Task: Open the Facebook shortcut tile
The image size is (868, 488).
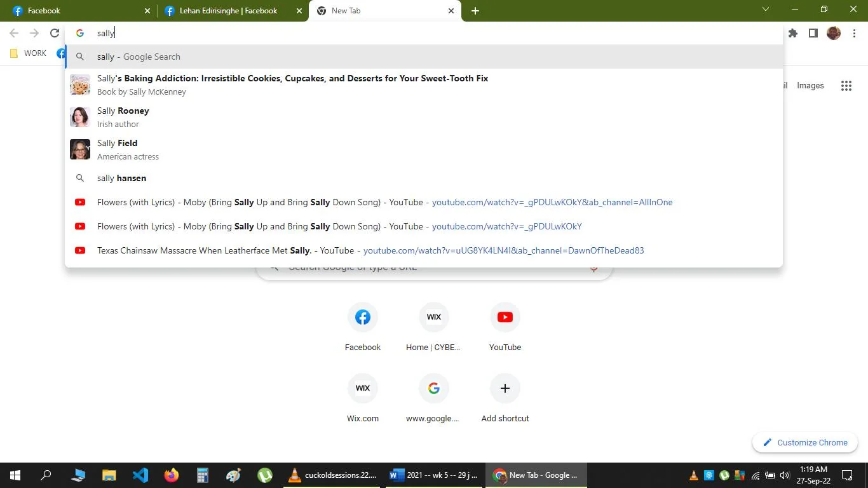Action: pos(363,327)
